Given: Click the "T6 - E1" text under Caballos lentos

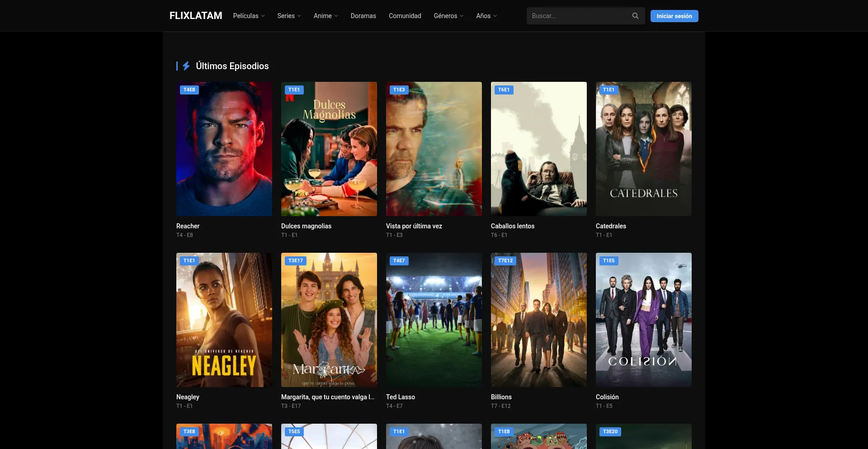Looking at the screenshot, I should [499, 235].
